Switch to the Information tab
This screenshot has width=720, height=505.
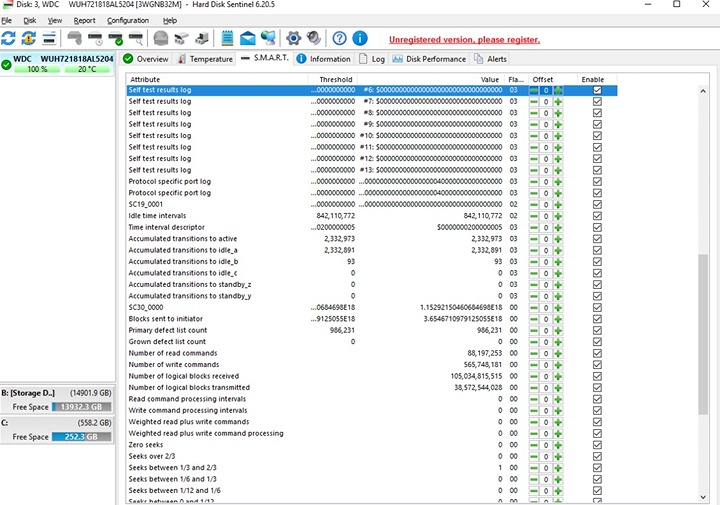tap(324, 59)
